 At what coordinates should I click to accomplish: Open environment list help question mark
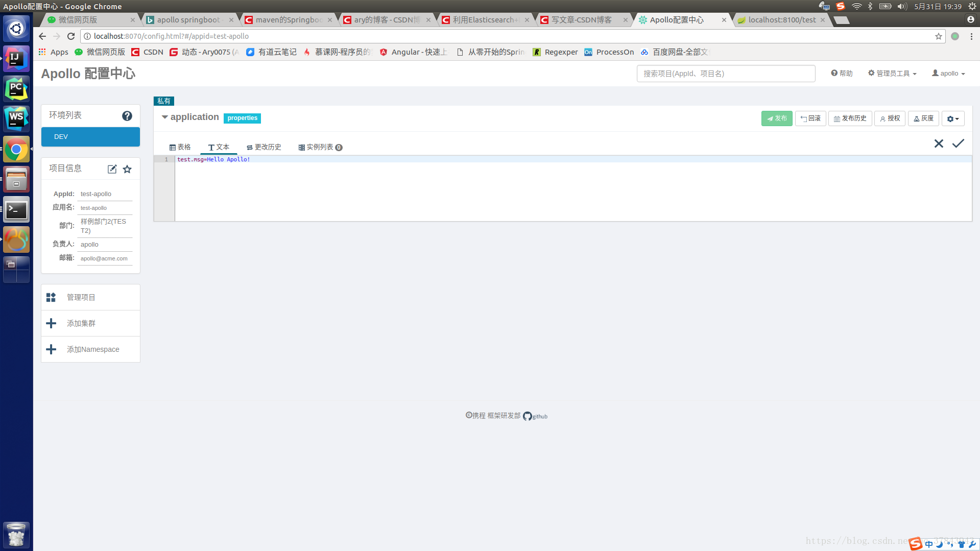pyautogui.click(x=127, y=116)
